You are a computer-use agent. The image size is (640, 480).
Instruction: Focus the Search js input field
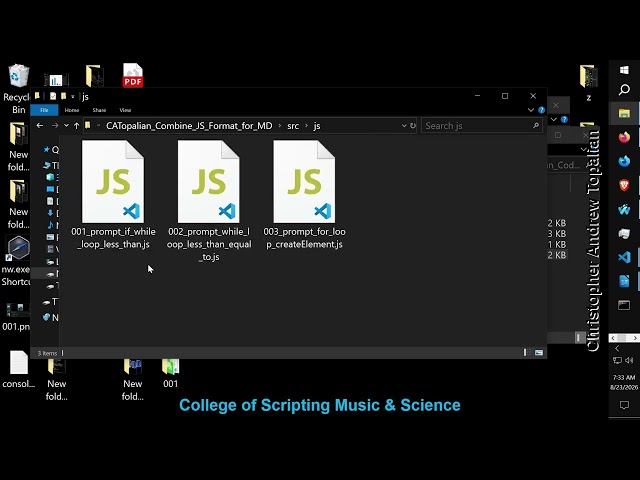click(482, 126)
